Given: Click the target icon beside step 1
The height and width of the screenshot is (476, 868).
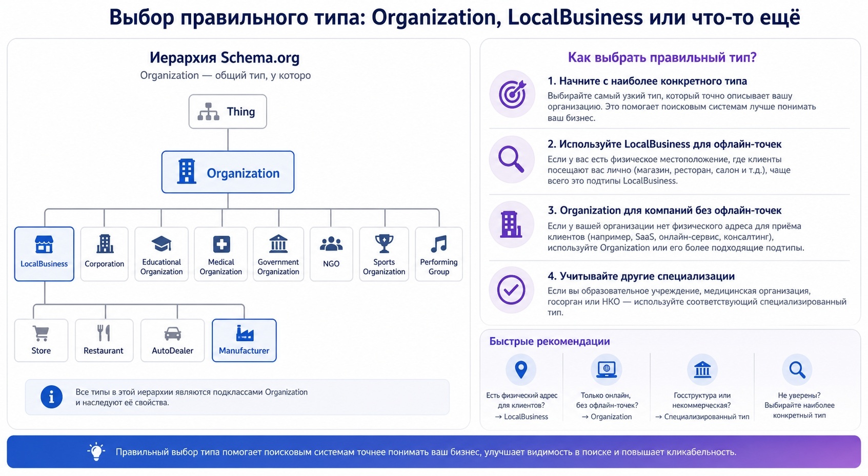Looking at the screenshot, I should tap(512, 94).
